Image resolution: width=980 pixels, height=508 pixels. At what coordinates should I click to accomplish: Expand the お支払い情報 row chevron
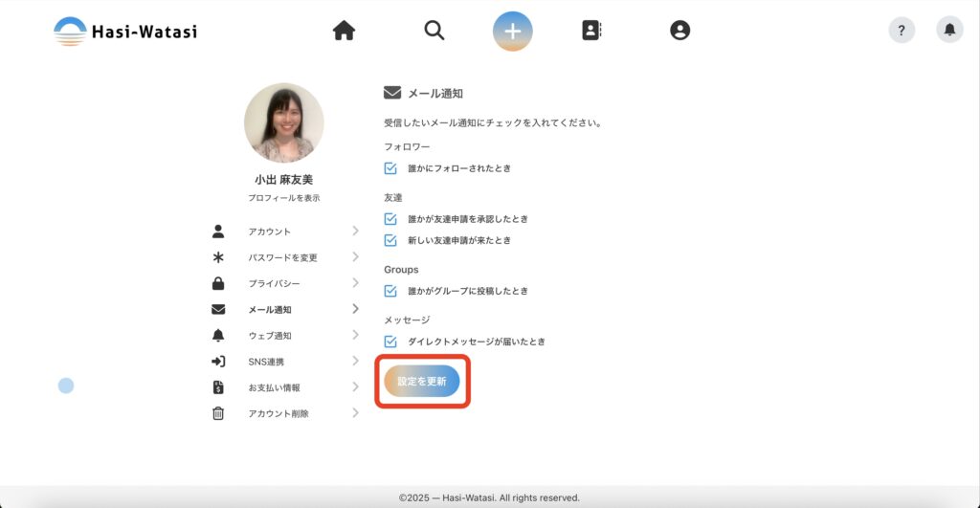pyautogui.click(x=355, y=387)
